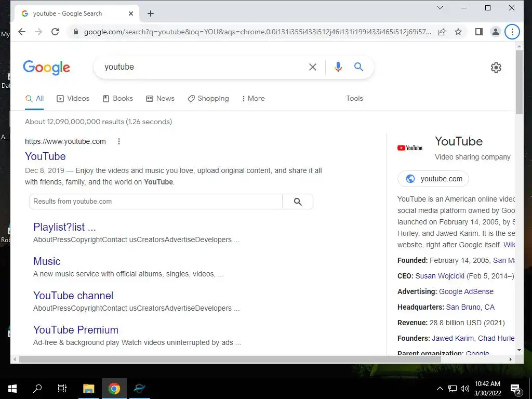This screenshot has width=532, height=399.
Task: Clear the Google search box with the X
Action: pyautogui.click(x=312, y=67)
